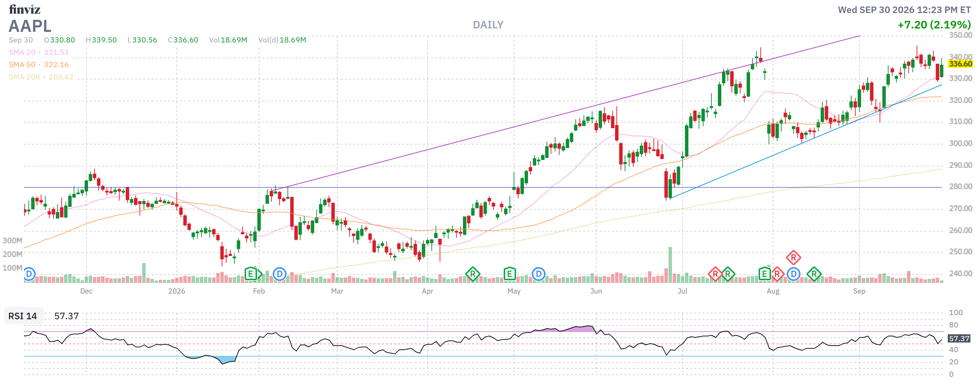Click the open price 330.80
Screen dimensions: 980x385
(x=62, y=40)
